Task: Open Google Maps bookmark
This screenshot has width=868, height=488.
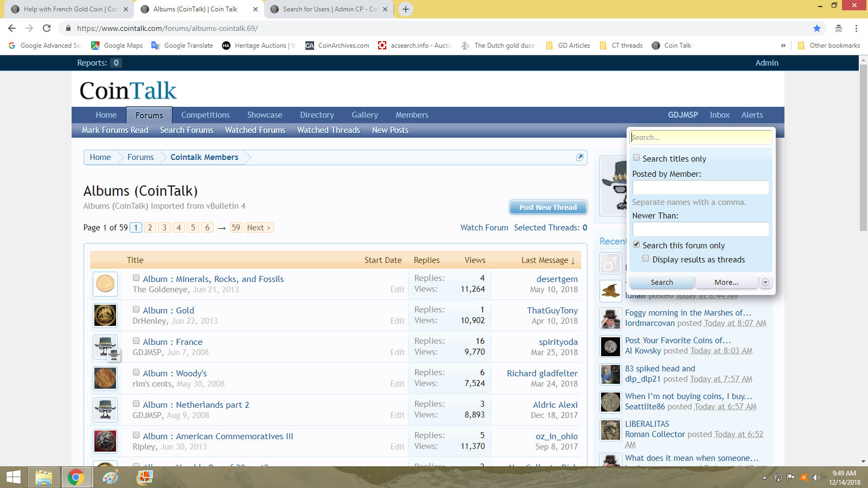Action: 117,46
